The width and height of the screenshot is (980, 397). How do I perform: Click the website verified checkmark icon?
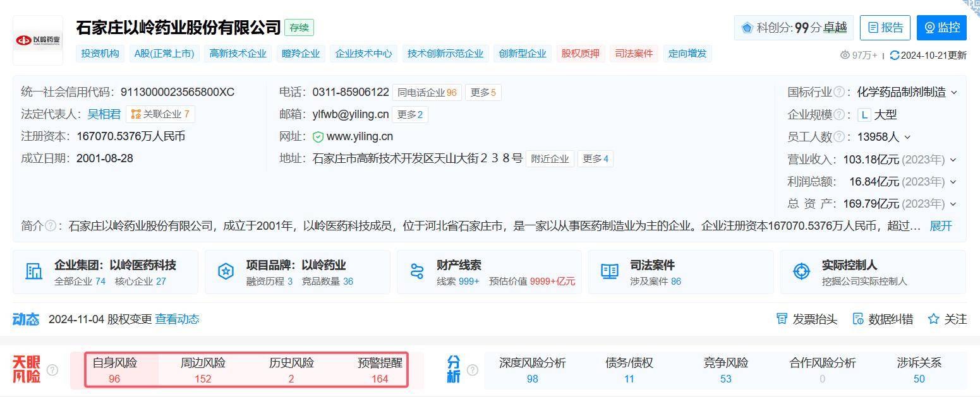[x=319, y=136]
